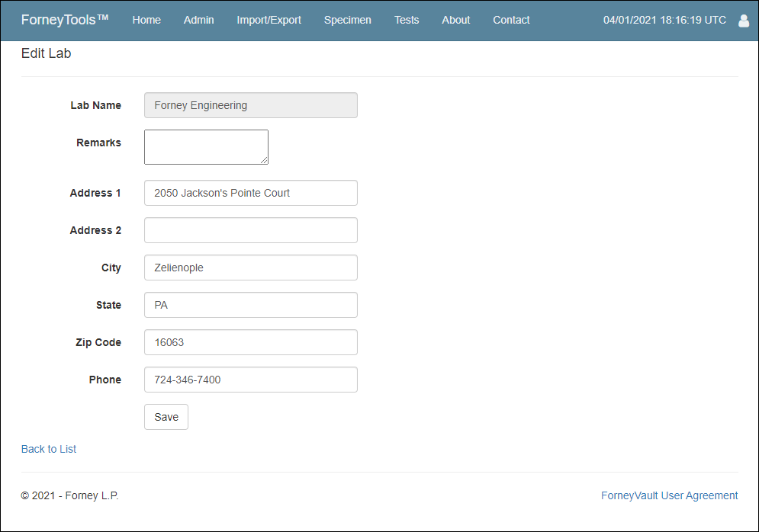Navigate to the Tests menu
This screenshot has width=759, height=532.
407,20
